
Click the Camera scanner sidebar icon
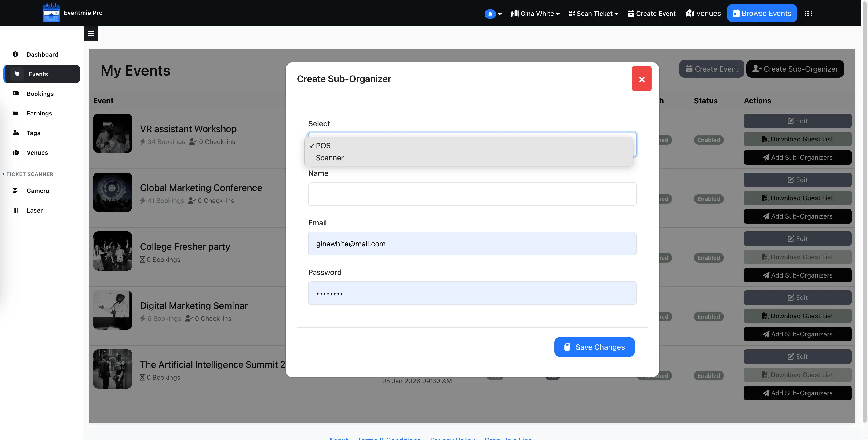click(x=15, y=191)
